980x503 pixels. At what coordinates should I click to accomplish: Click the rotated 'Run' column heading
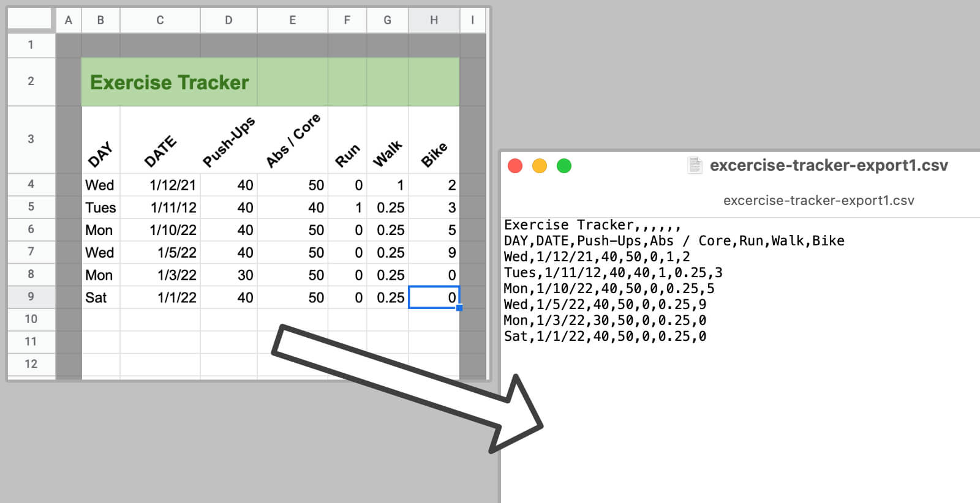pos(347,156)
